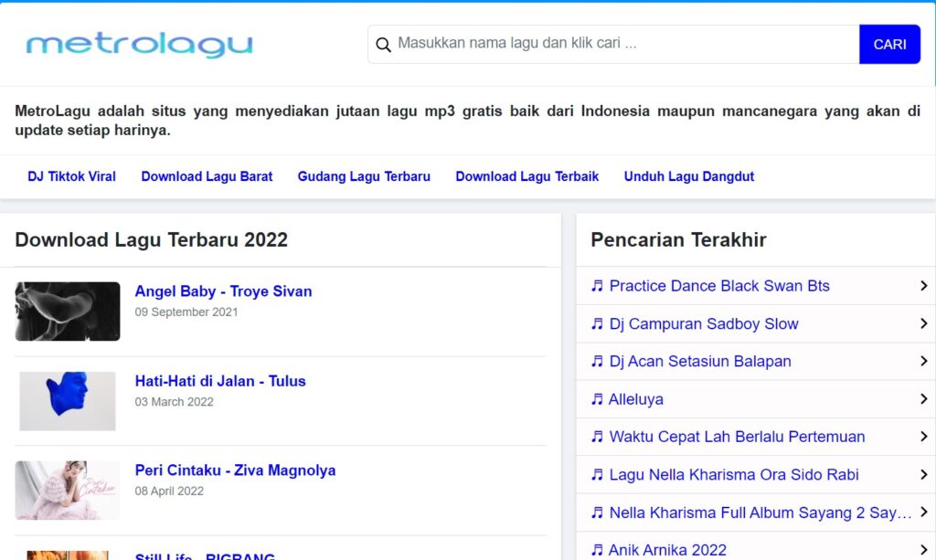
Task: Open the Still Life - BIGBANG link
Action: (205, 555)
